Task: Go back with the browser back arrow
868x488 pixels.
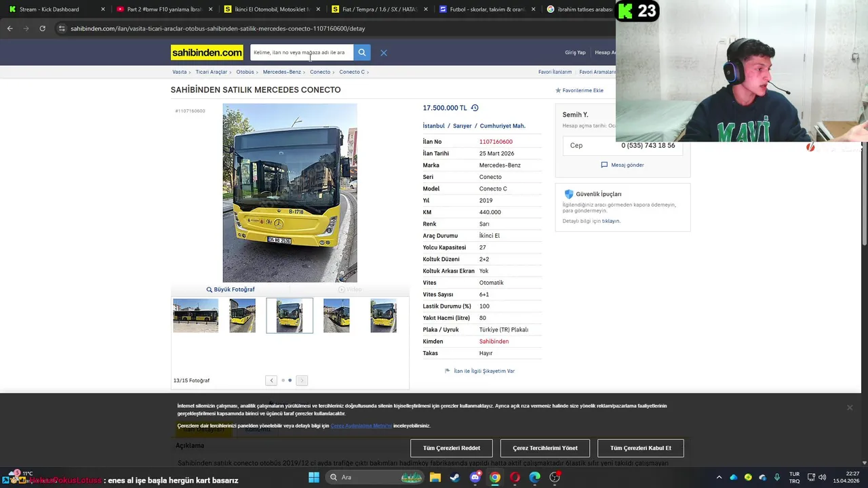Action: coord(9,28)
